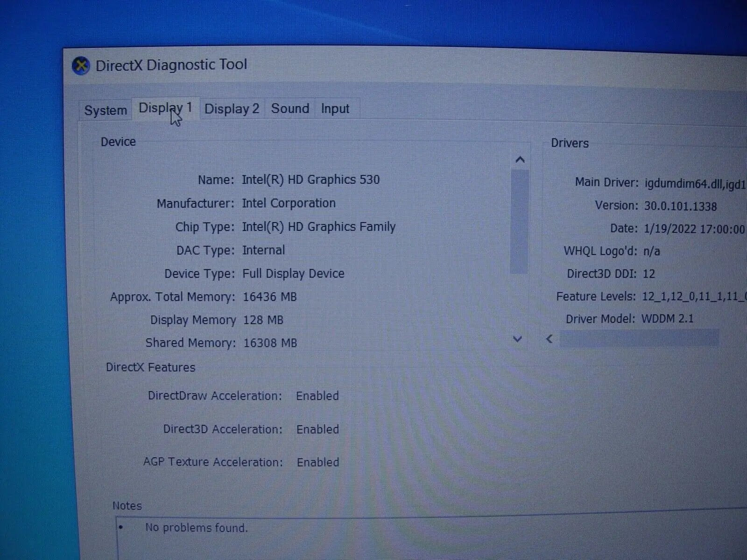
Task: Click chip type Intel(R) HD Graphics Family
Action: click(x=318, y=227)
